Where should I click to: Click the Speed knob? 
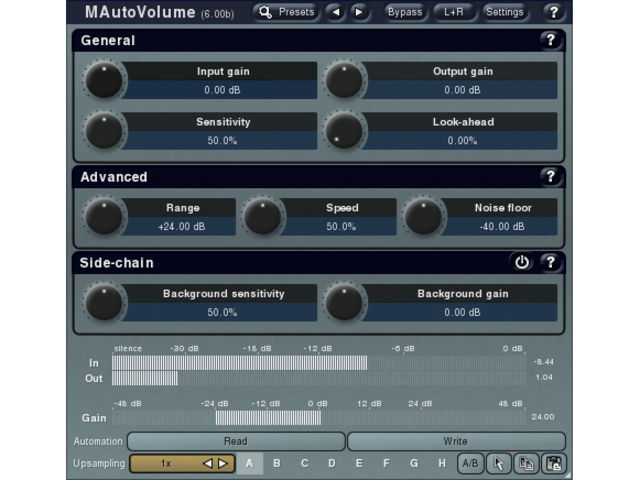[263, 216]
